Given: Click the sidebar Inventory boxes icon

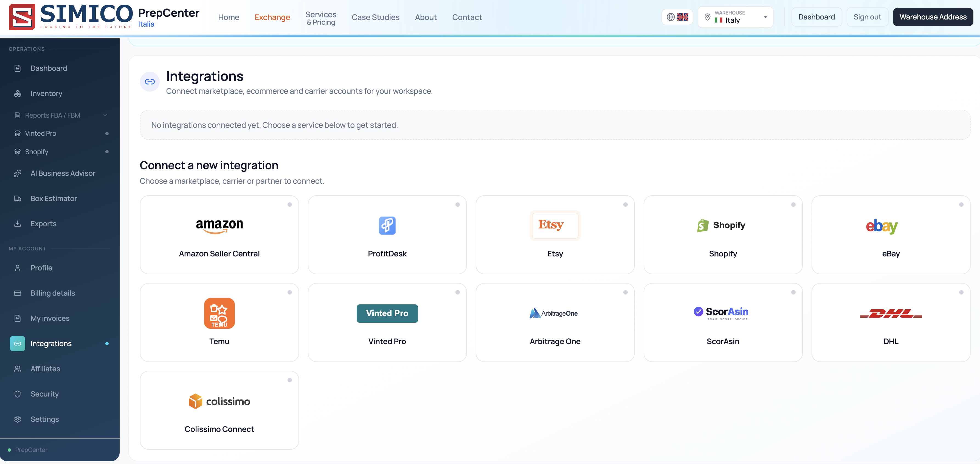Looking at the screenshot, I should (x=18, y=94).
